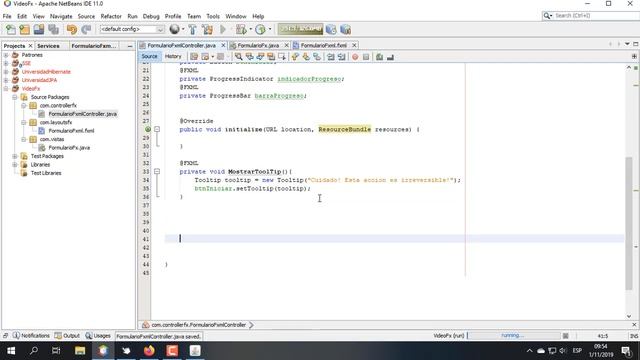
Task: Click the green Run Project arrow
Action: point(223,29)
